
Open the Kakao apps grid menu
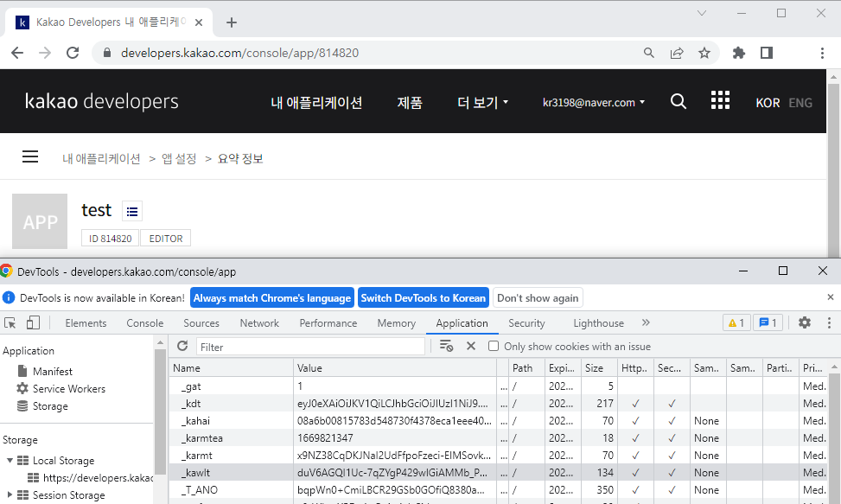(720, 100)
